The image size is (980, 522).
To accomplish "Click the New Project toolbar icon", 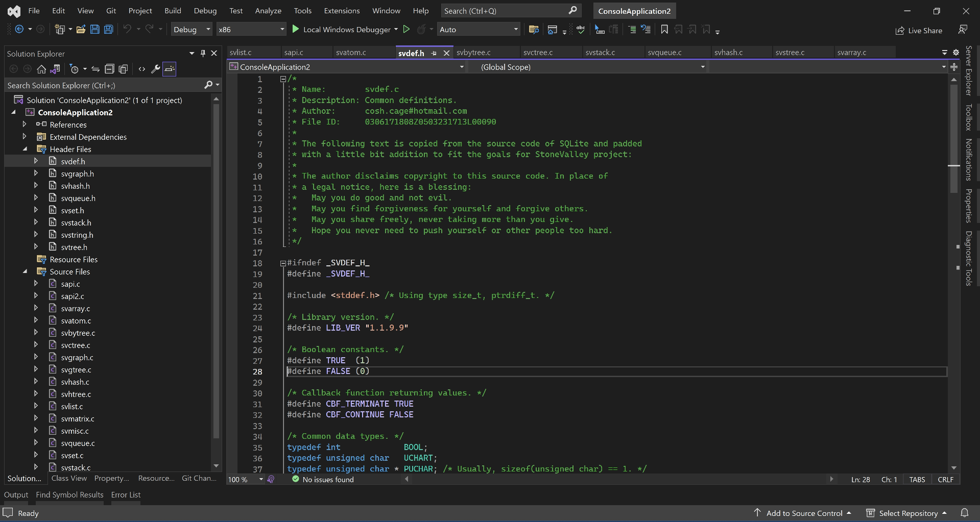I will click(x=60, y=30).
